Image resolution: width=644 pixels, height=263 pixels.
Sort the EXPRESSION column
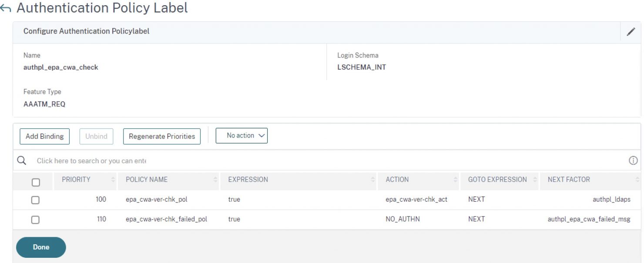372,179
